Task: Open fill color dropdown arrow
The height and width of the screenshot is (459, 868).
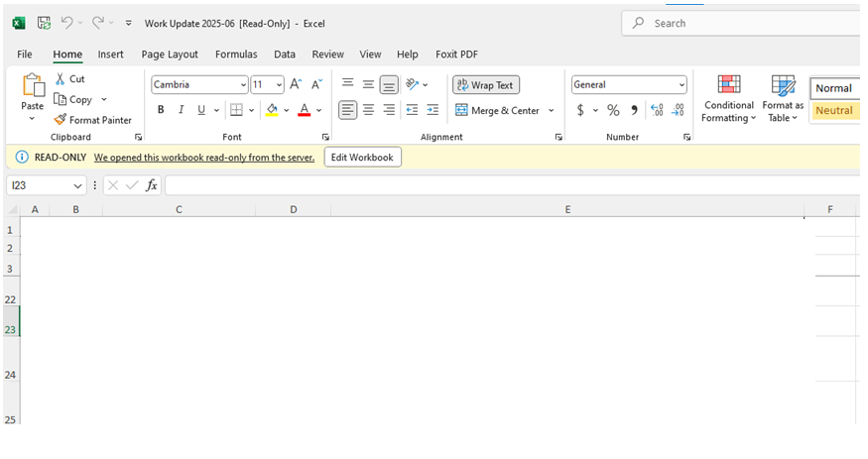Action: coord(287,110)
